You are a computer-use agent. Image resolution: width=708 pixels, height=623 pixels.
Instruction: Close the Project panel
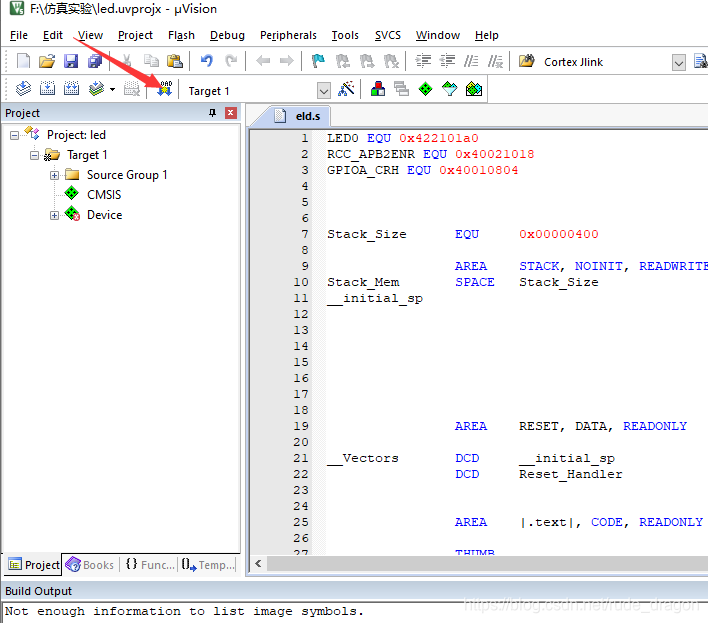coord(231,113)
